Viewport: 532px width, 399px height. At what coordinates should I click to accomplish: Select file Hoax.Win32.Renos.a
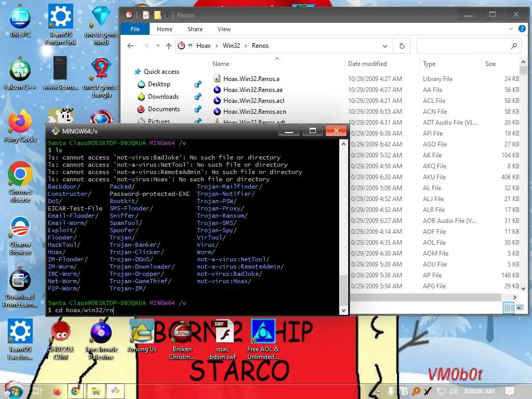251,79
